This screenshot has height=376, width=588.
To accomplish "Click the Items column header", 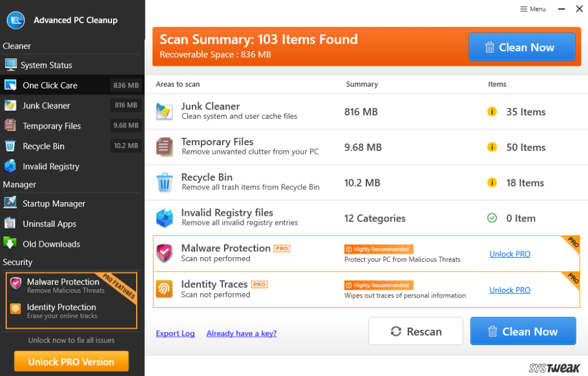I will click(497, 84).
